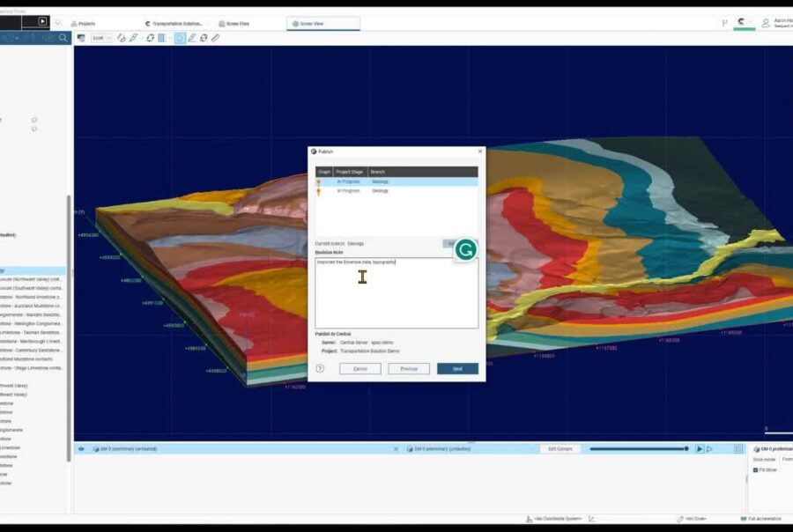This screenshot has width=793, height=532.
Task: Open No Coordinate System selector in status bar
Action: [560, 519]
